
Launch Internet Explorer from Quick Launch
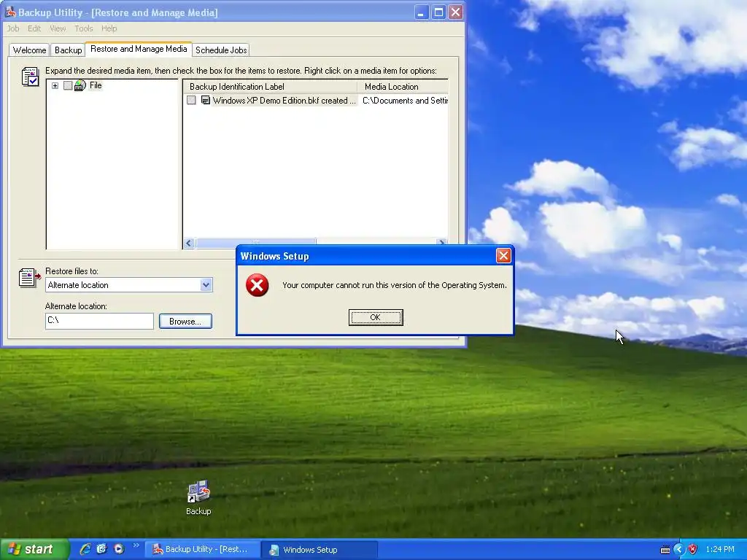pos(86,549)
